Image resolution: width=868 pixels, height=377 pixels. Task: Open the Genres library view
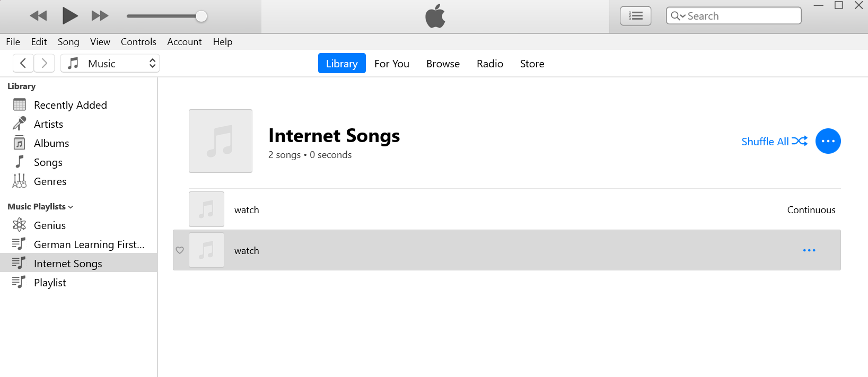tap(50, 181)
